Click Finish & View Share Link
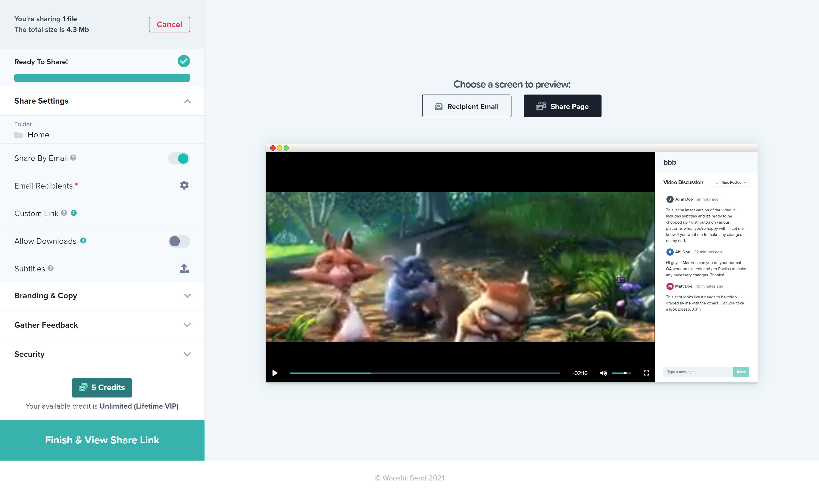 tap(102, 440)
